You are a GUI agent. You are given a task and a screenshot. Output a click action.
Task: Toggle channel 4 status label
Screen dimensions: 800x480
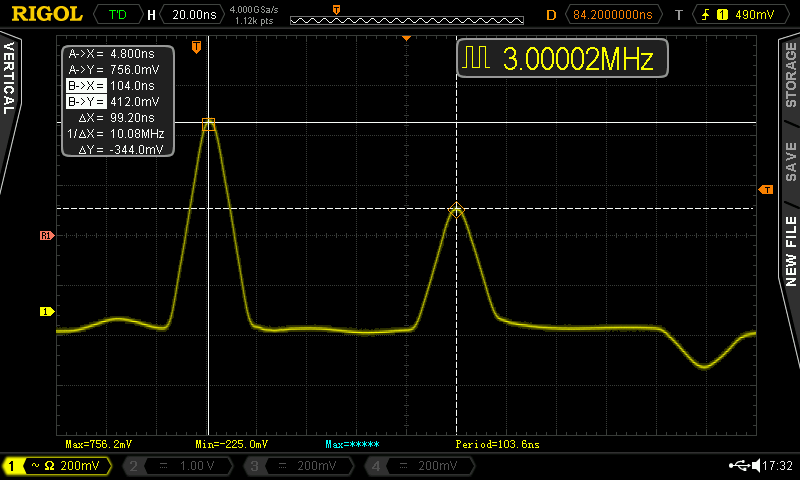click(x=376, y=466)
